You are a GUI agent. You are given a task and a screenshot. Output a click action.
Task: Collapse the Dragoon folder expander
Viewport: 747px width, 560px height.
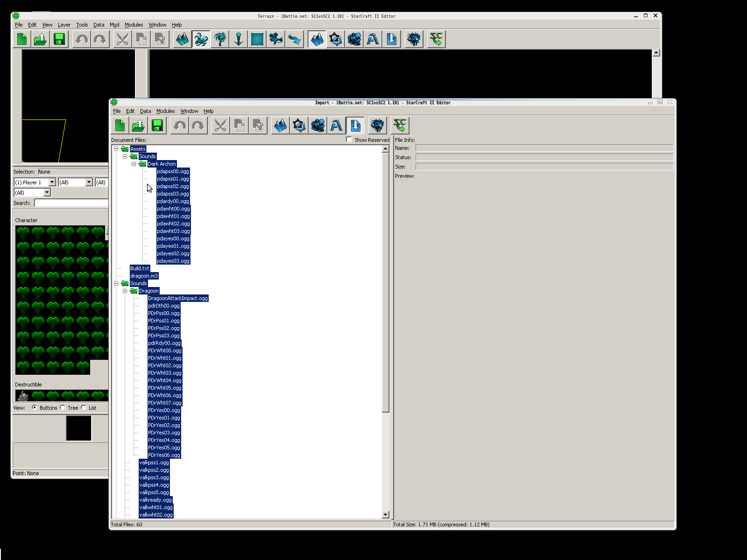point(125,291)
